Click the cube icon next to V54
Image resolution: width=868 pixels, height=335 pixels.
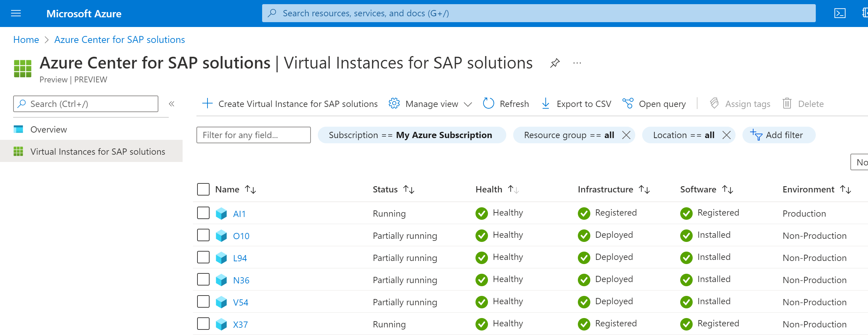click(221, 302)
